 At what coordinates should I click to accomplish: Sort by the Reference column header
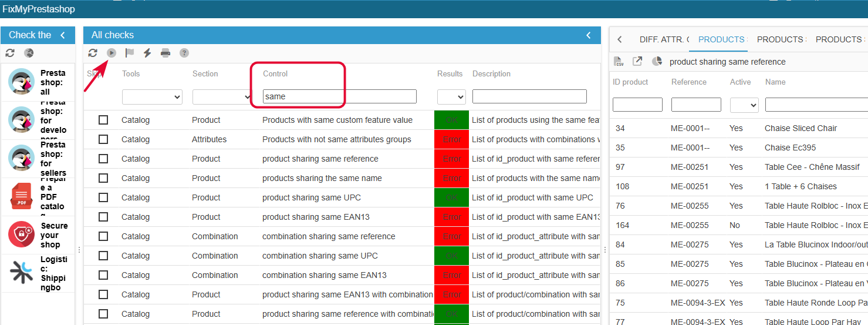point(689,82)
